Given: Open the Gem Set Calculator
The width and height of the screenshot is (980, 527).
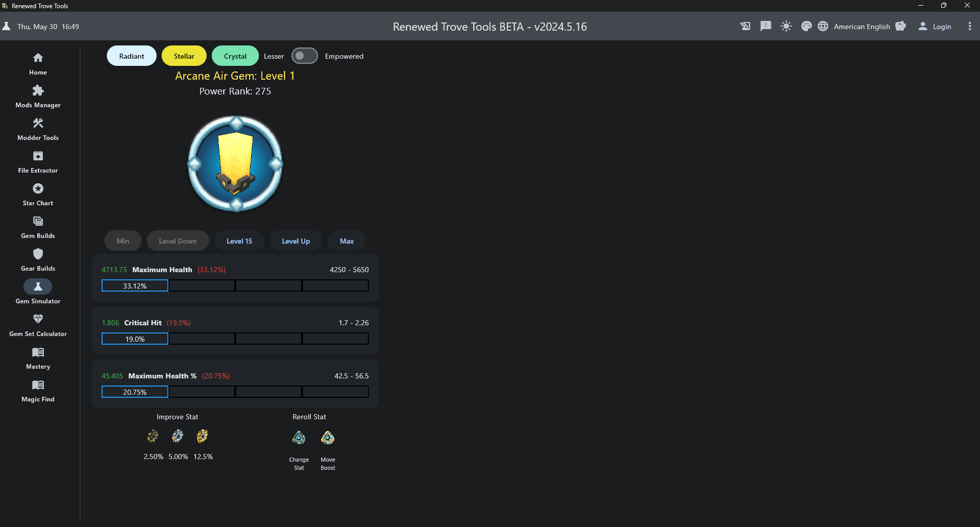Looking at the screenshot, I should coord(38,325).
